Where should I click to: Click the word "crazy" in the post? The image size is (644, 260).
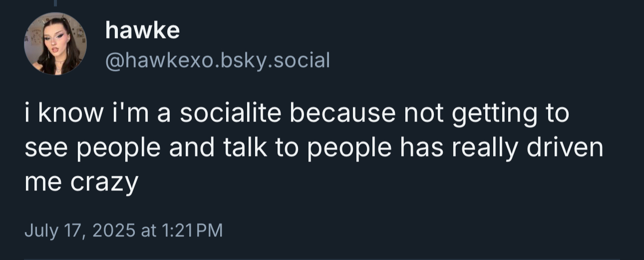click(103, 183)
